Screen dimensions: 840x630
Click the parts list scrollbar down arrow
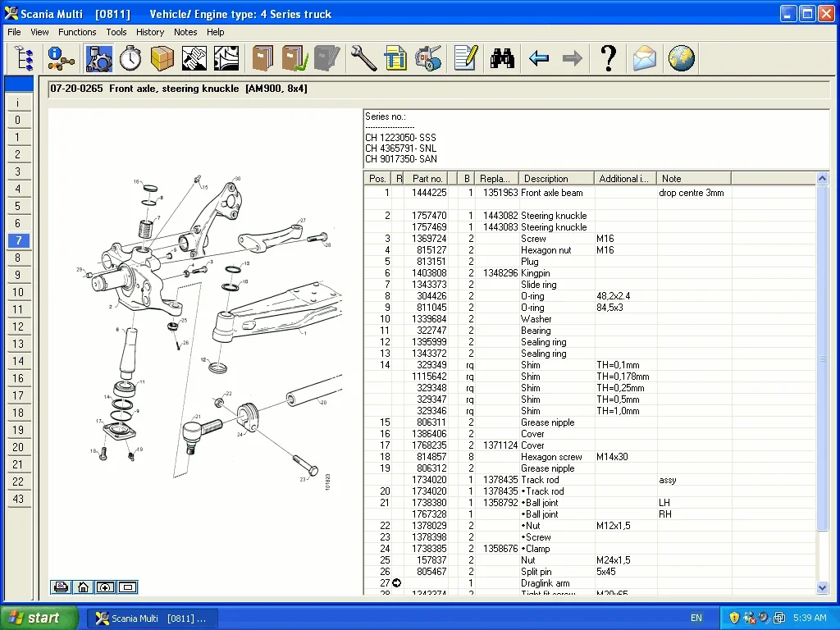(x=823, y=587)
